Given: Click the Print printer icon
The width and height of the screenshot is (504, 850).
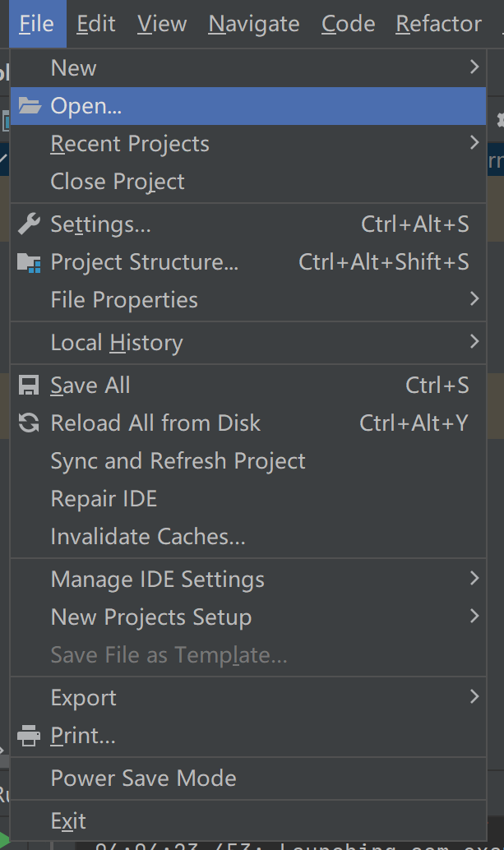Looking at the screenshot, I should (30, 736).
